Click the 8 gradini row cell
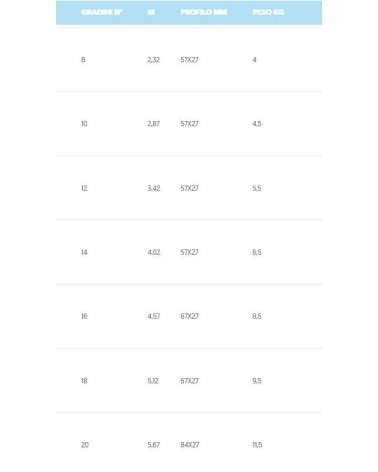Viewport: 378px width, 472px height. pos(83,60)
